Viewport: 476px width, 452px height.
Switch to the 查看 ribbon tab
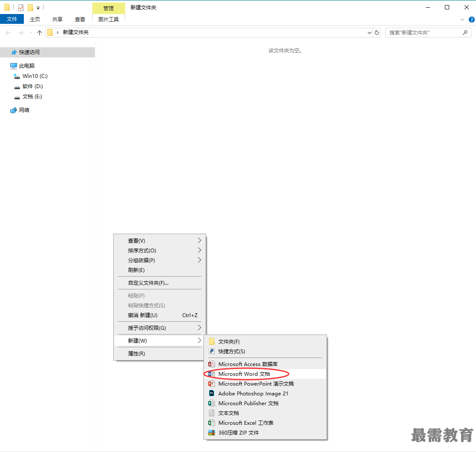pyautogui.click(x=80, y=20)
